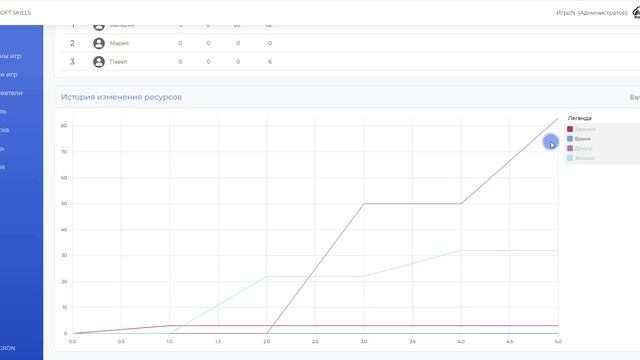Image resolution: width=640 pixels, height=360 pixels.
Task: Open the sidebar item ending in 'ны игр'
Action: click(x=11, y=56)
